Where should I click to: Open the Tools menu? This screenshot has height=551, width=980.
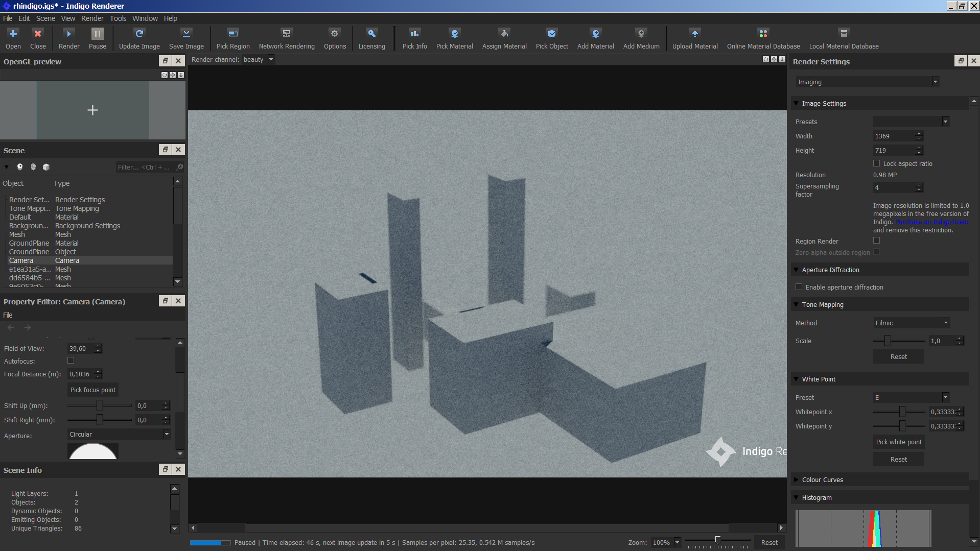click(118, 18)
